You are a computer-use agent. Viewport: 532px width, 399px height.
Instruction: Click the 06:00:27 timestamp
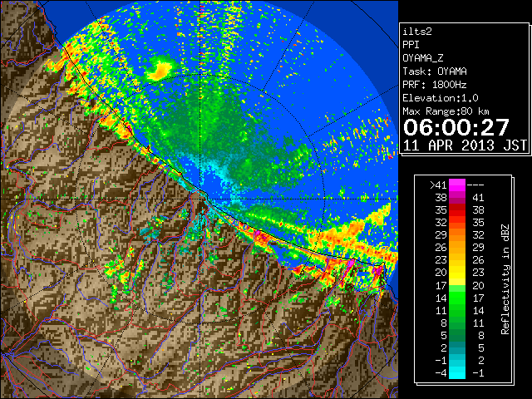[x=456, y=127]
